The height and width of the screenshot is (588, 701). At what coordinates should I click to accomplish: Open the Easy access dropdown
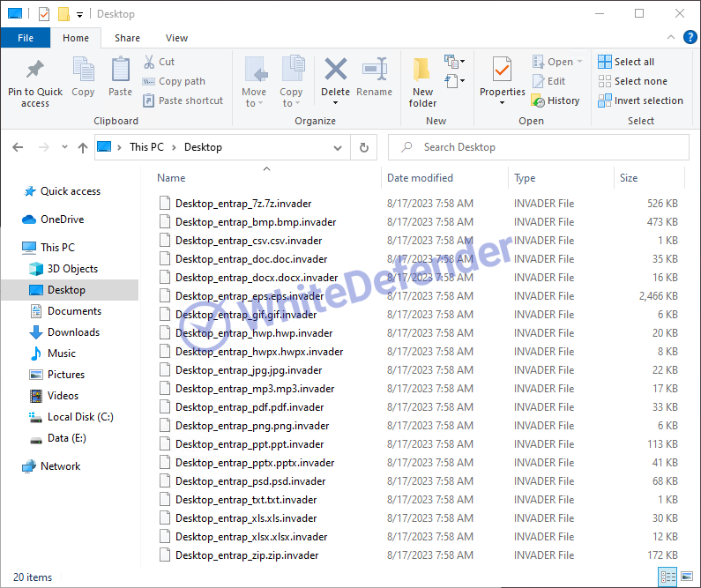click(454, 81)
